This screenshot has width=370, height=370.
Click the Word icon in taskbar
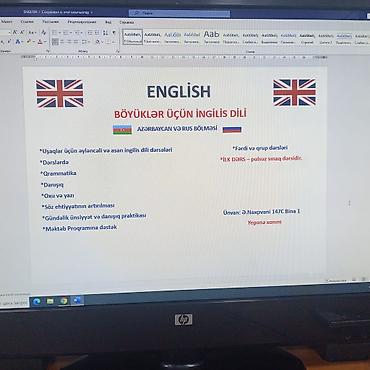pyautogui.click(x=77, y=301)
